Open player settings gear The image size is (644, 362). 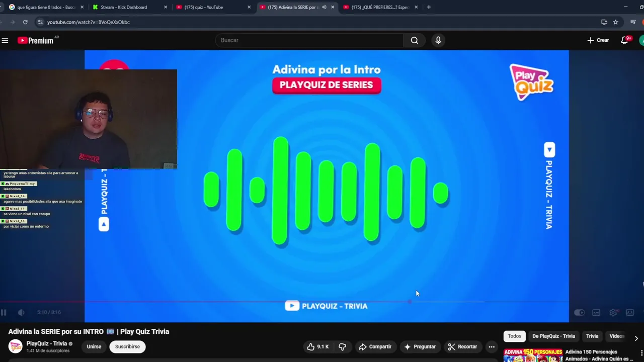click(613, 312)
